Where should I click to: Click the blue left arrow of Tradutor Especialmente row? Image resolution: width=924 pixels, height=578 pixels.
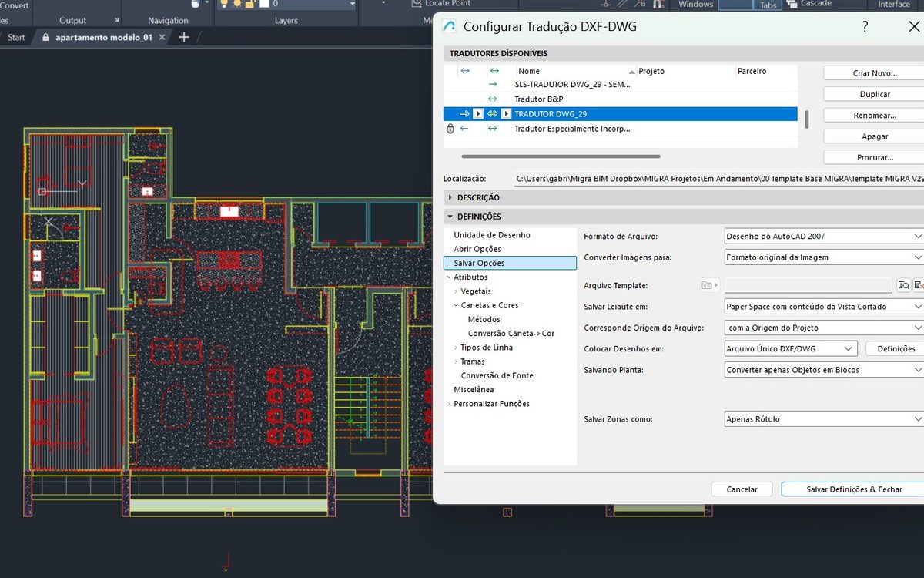click(464, 129)
